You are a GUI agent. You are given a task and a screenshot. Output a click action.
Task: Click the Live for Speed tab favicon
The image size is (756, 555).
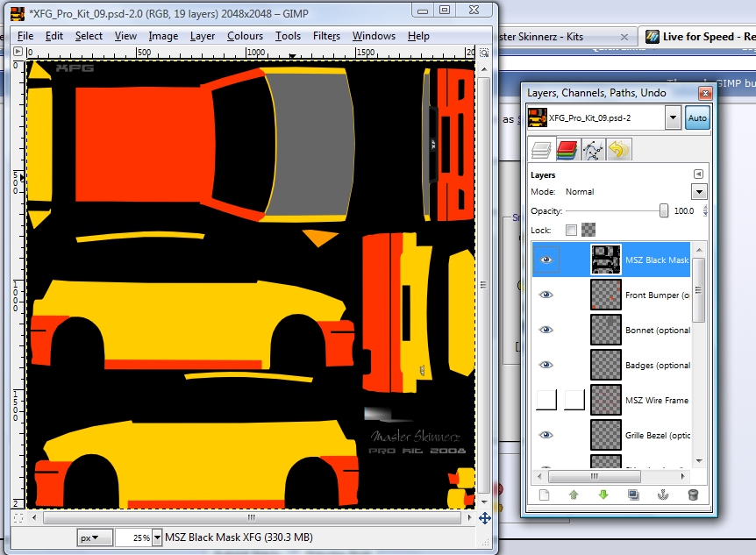(653, 37)
